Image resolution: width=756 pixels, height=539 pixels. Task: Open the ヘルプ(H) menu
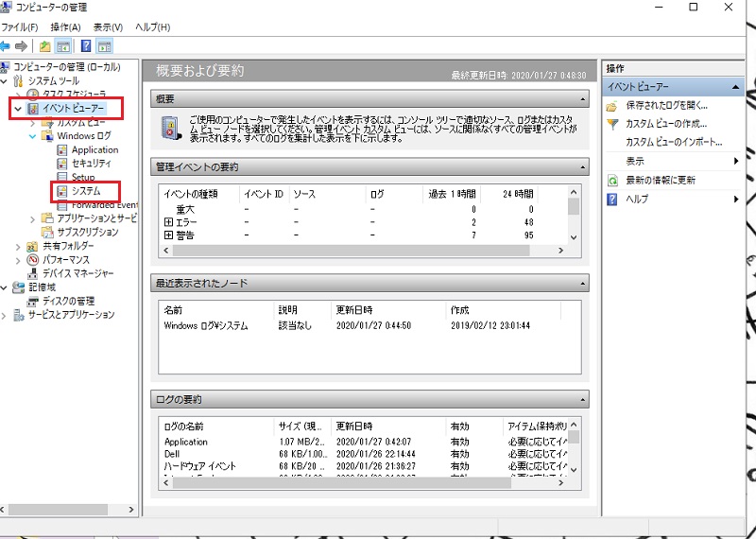pos(152,27)
